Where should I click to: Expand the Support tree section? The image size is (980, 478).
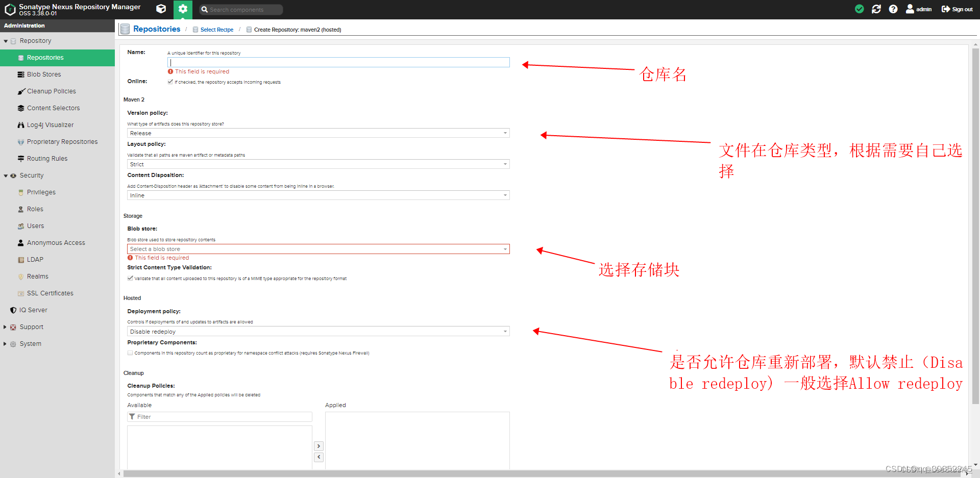click(5, 327)
